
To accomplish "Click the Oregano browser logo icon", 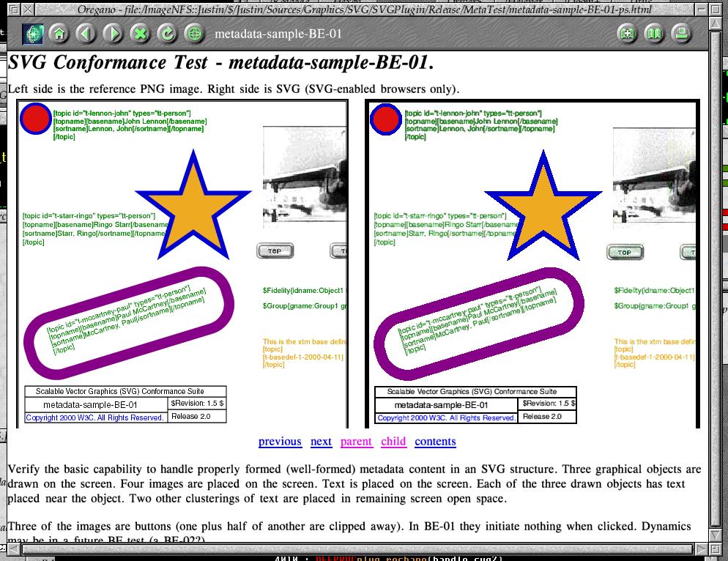I will coord(31,34).
